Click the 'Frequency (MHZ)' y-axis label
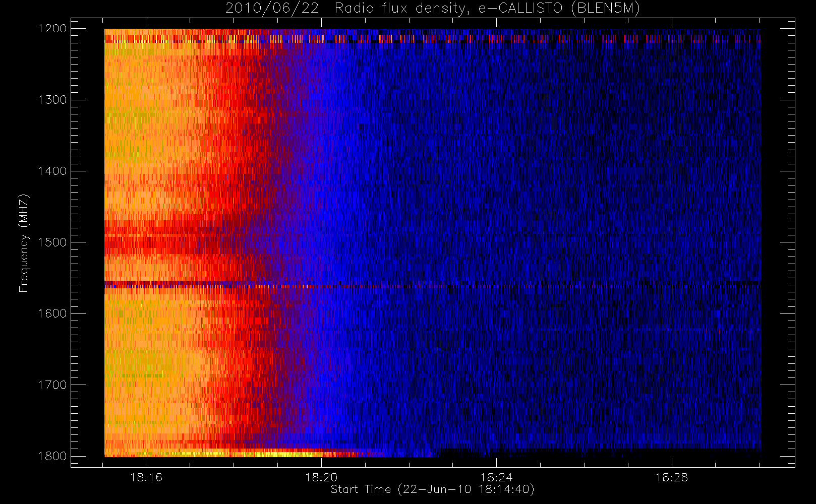816x504 pixels. tap(24, 243)
